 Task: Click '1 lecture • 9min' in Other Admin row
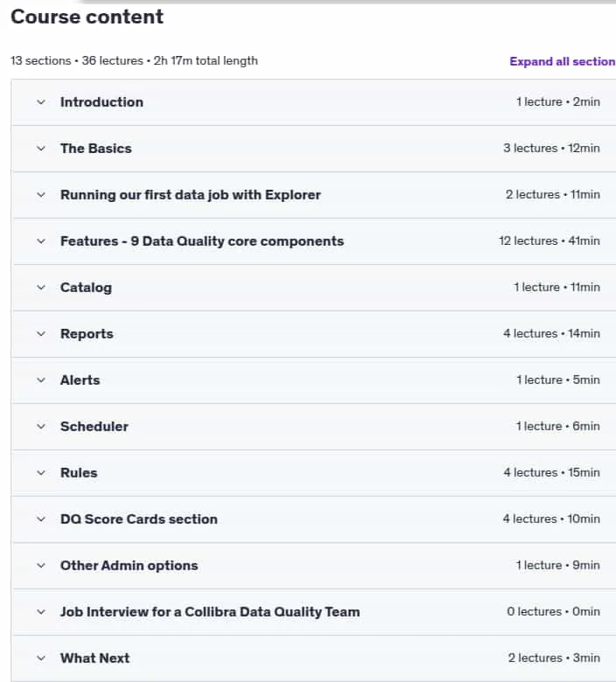point(557,565)
